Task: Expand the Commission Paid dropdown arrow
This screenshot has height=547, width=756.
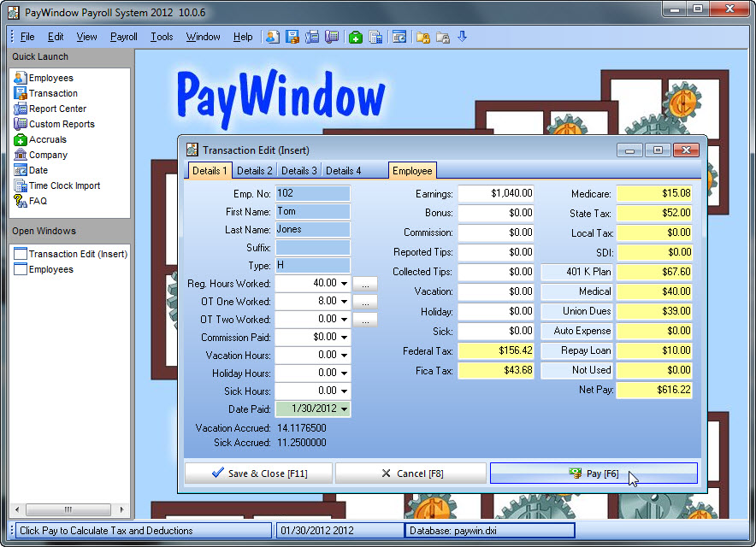Action: (344, 337)
